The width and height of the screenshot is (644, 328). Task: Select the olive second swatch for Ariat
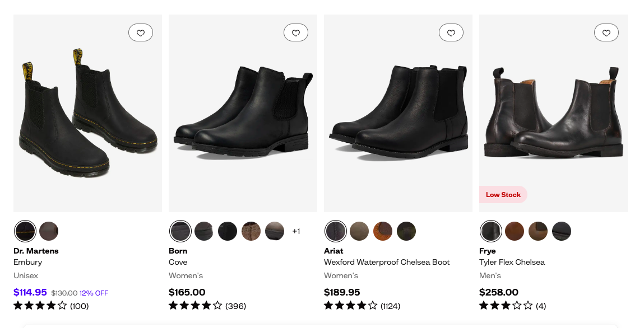[359, 231]
